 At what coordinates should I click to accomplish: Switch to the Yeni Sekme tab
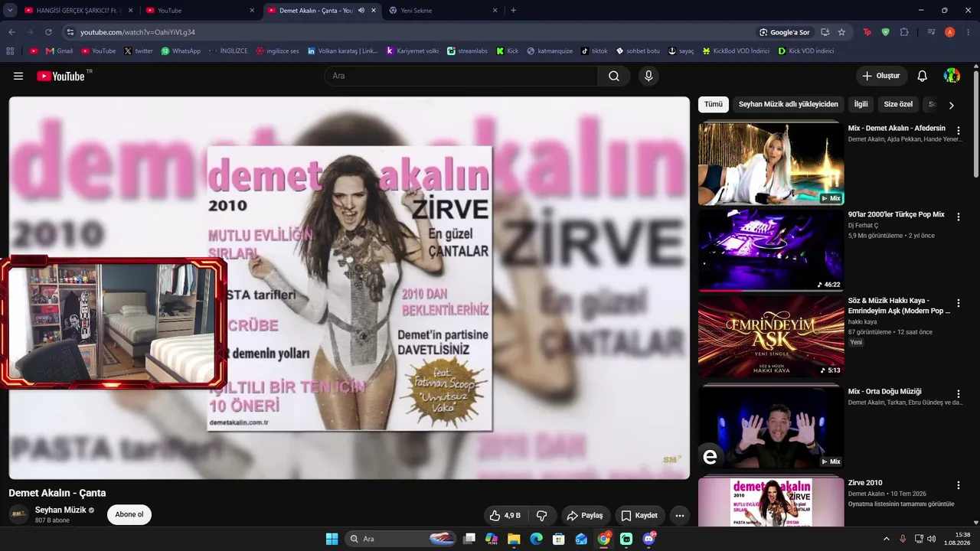(x=443, y=11)
